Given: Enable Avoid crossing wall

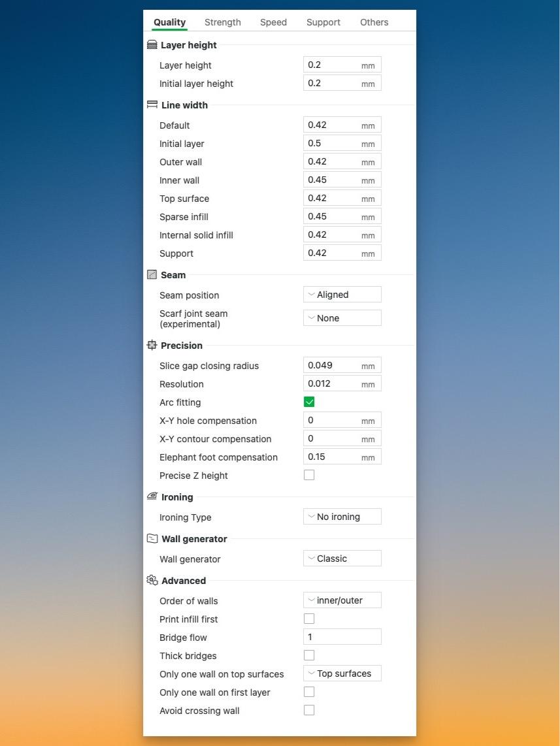Looking at the screenshot, I should 309,710.
